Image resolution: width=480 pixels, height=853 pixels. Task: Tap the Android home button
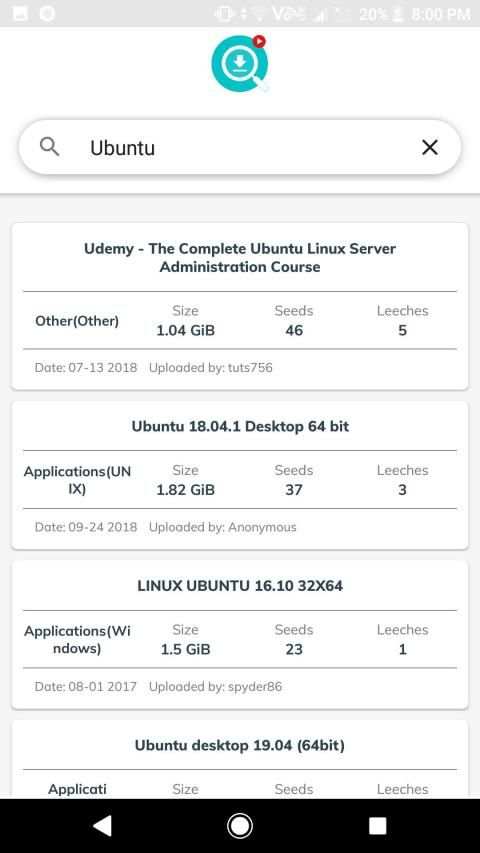(239, 825)
